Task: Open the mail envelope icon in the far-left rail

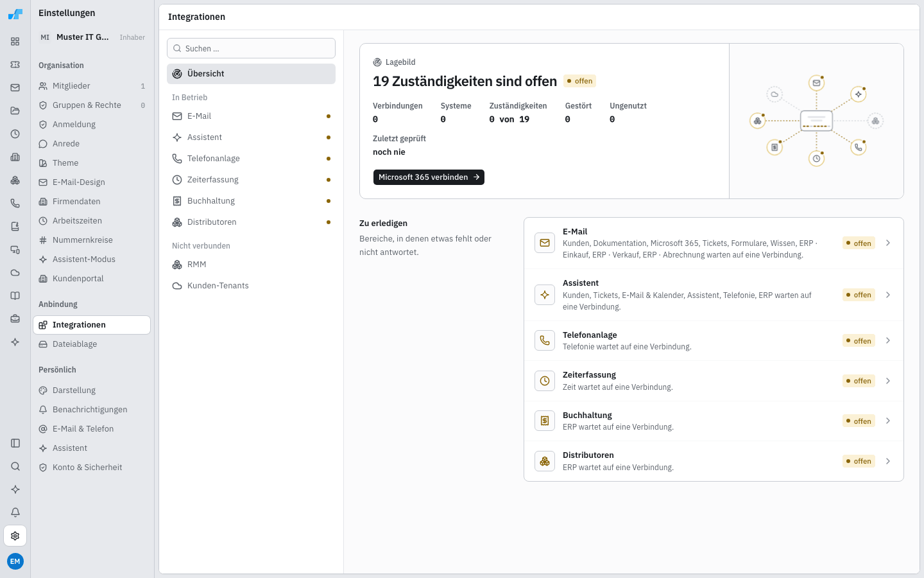Action: (15, 88)
